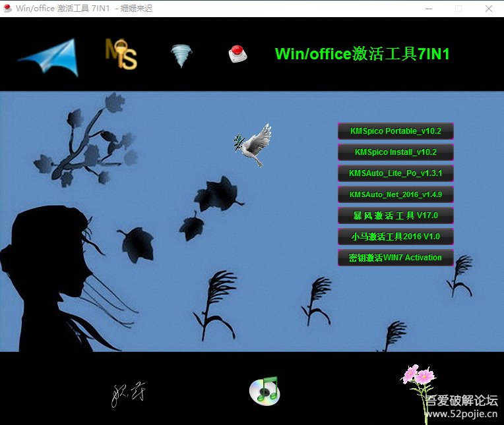Click the tornado icon in header
Viewport: 504px width, 425px height.
[181, 55]
